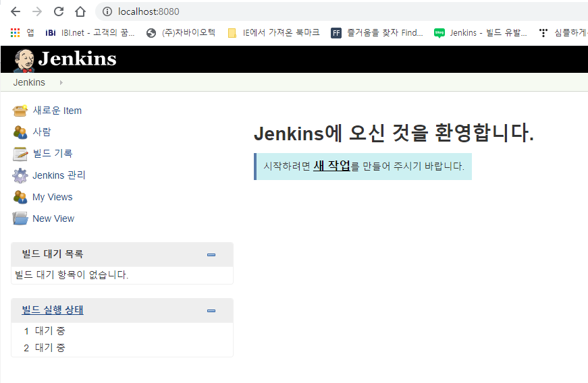Viewport: 588px width, 383px height.
Task: Collapse the 빌드 대기 목록 panel
Action: click(x=211, y=255)
